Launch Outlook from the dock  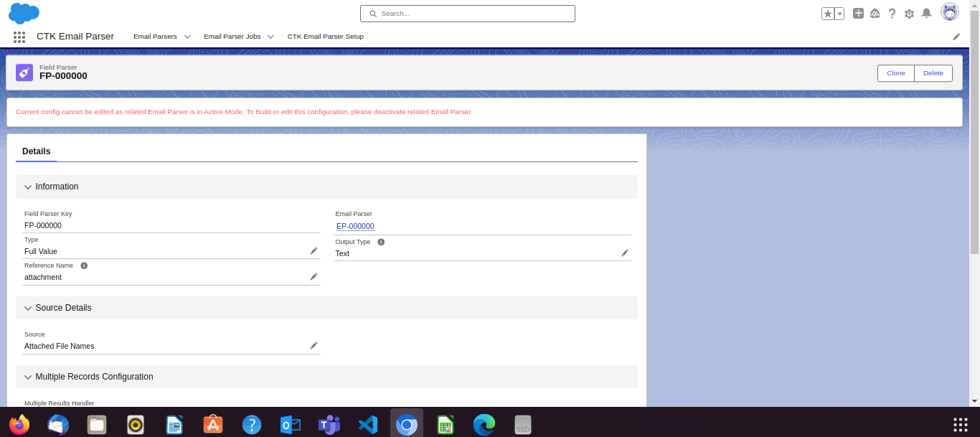tap(291, 425)
